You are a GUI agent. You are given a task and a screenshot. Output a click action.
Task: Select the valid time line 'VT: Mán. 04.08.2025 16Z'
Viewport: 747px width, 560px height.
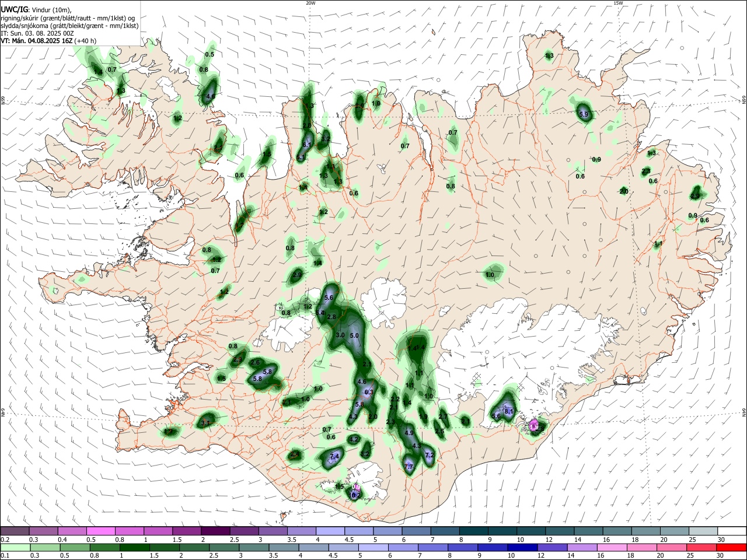click(36, 41)
